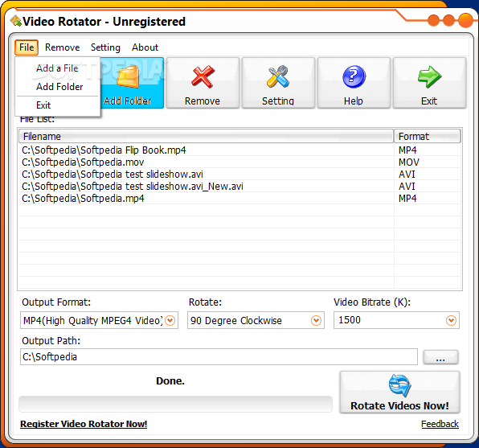Image resolution: width=479 pixels, height=448 pixels.
Task: Click the green arrow Exit toolbar button
Action: tap(429, 83)
